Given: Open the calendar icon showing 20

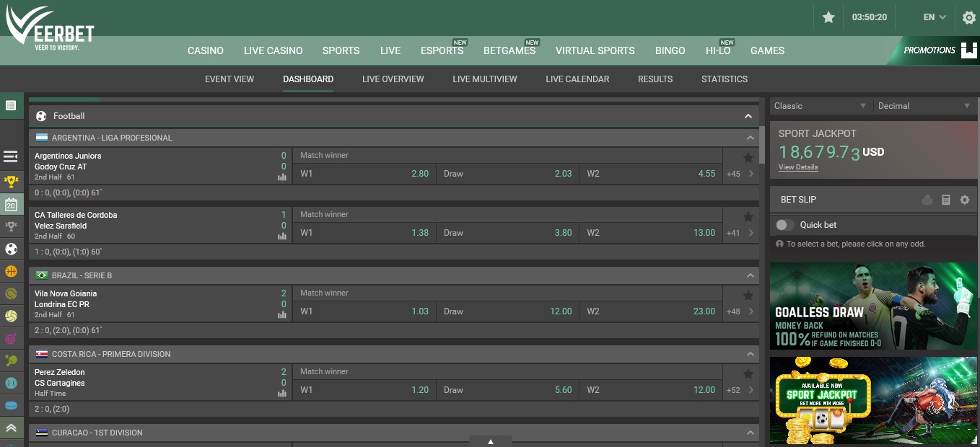Looking at the screenshot, I should click(x=11, y=204).
